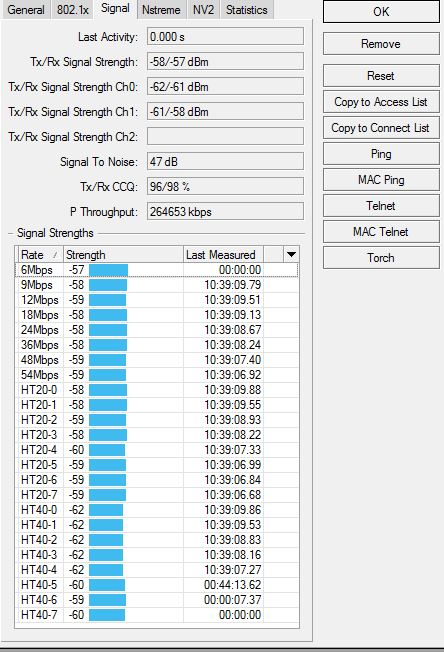Screen dimensions: 444x652
Task: Click Copy to Access List
Action: click(x=381, y=102)
